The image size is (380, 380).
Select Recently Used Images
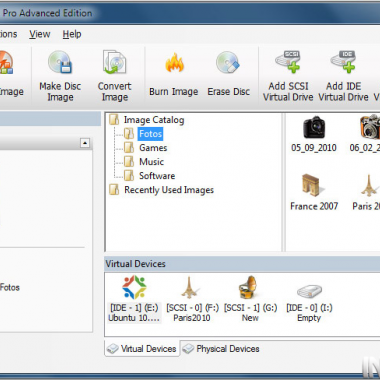169,190
